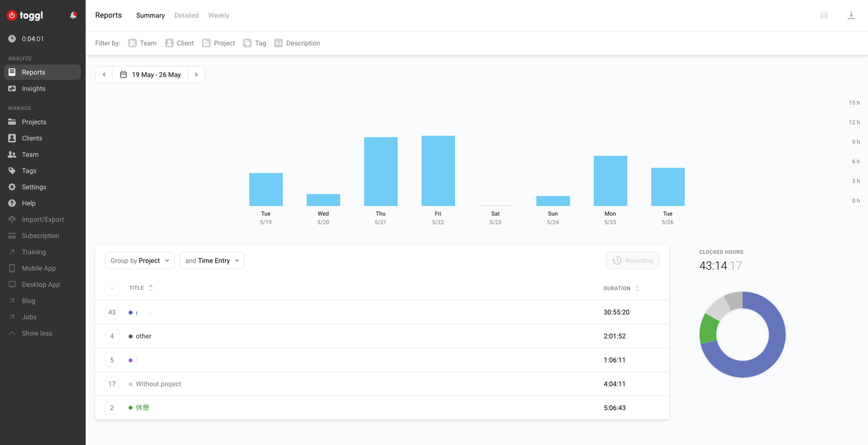The width and height of the screenshot is (868, 445).
Task: Click the download report icon
Action: click(x=851, y=16)
